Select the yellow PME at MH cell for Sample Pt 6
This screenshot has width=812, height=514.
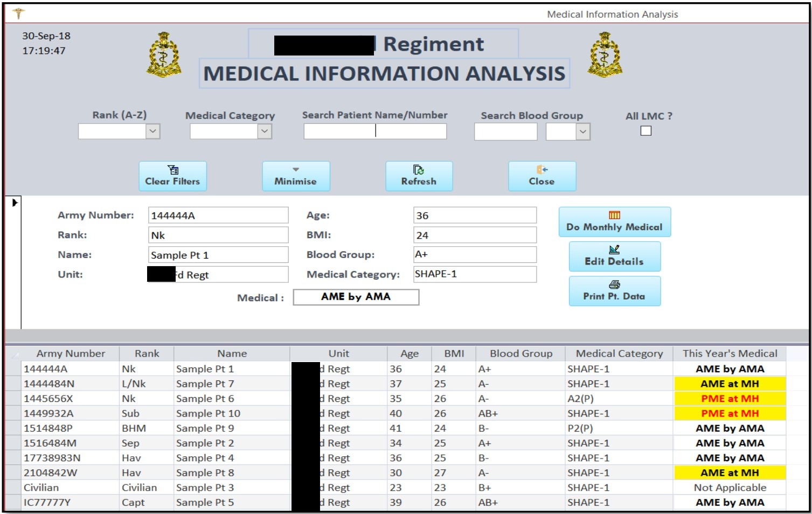730,399
